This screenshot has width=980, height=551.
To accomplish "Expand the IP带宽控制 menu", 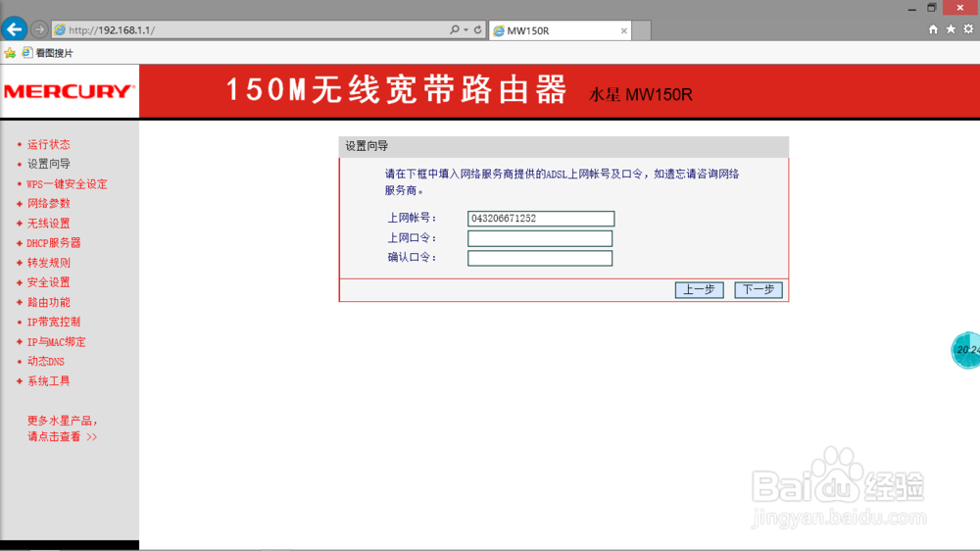I will tap(54, 323).
